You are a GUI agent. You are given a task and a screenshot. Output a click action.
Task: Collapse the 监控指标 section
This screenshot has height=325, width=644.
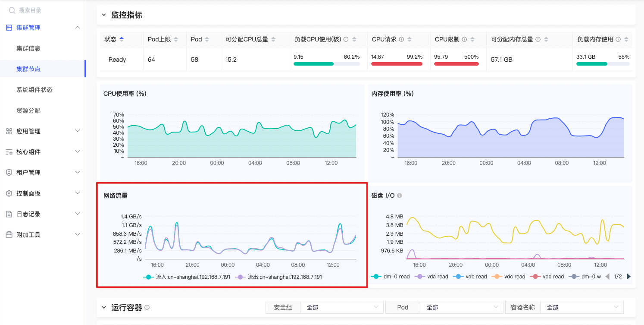tap(103, 15)
